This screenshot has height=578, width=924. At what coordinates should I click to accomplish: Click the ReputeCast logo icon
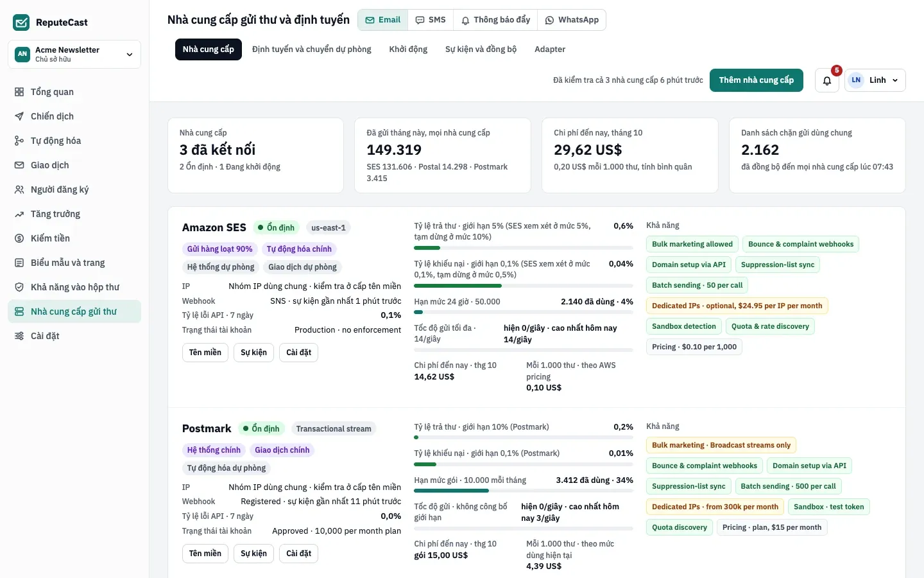click(21, 22)
